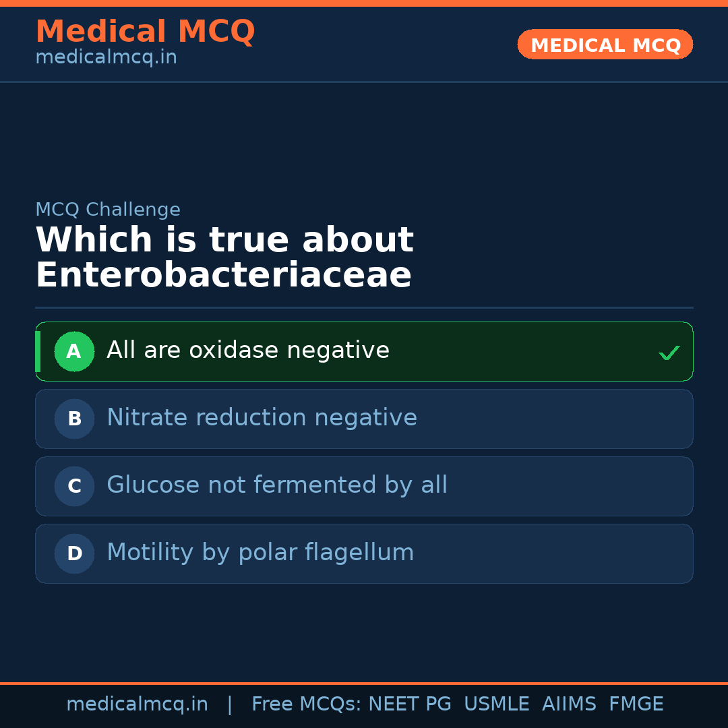The height and width of the screenshot is (728, 728).
Task: Click the C letter circle badge
Action: point(74,486)
